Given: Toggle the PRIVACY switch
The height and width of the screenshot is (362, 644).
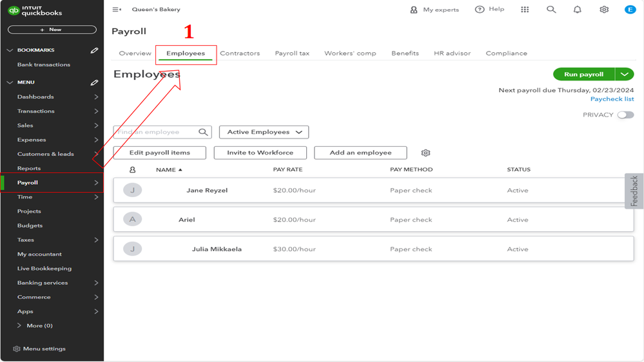Looking at the screenshot, I should [625, 115].
